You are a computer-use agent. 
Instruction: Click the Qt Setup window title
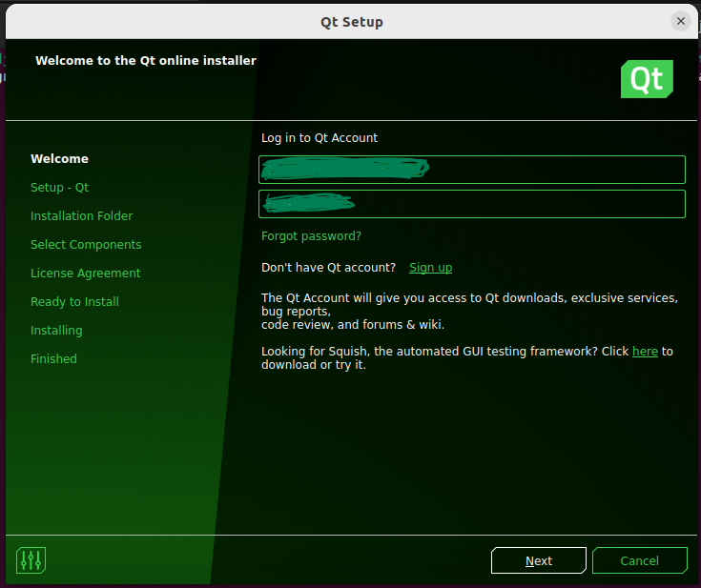(x=351, y=22)
